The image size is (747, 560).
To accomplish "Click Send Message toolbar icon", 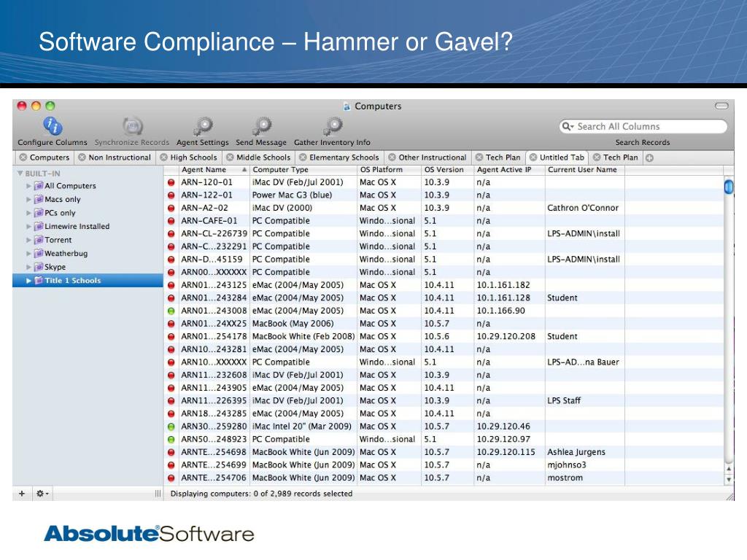I will click(x=262, y=126).
